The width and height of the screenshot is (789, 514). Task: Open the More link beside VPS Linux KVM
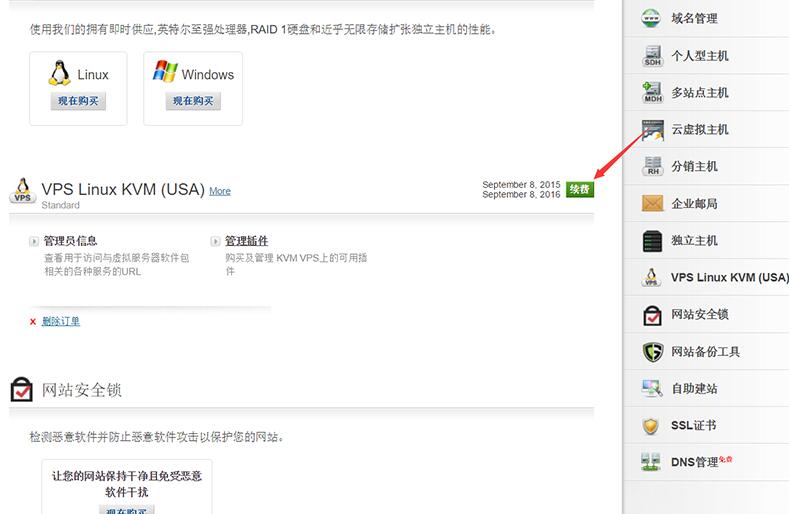pos(219,191)
